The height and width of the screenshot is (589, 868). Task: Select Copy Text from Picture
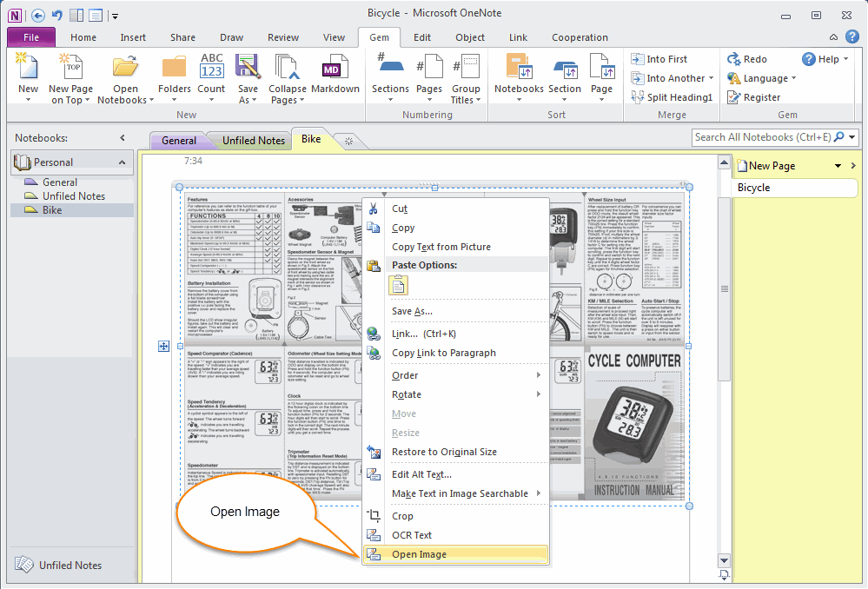tap(455, 247)
